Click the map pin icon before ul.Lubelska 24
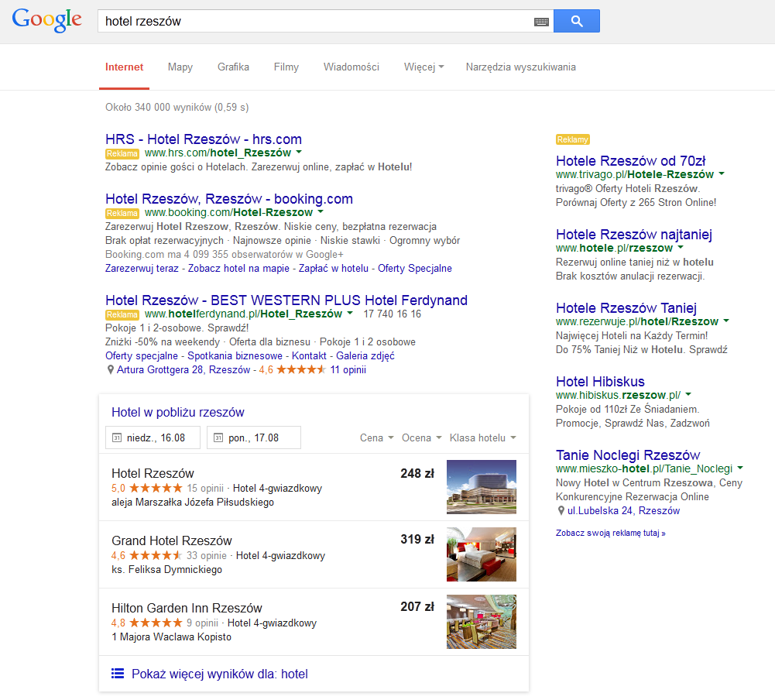Viewport: 775px width, 700px height. click(561, 510)
